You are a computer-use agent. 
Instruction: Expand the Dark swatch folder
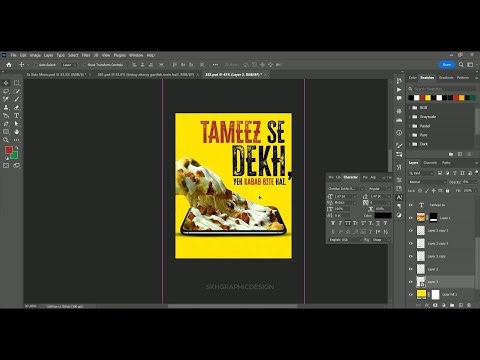tap(410, 144)
